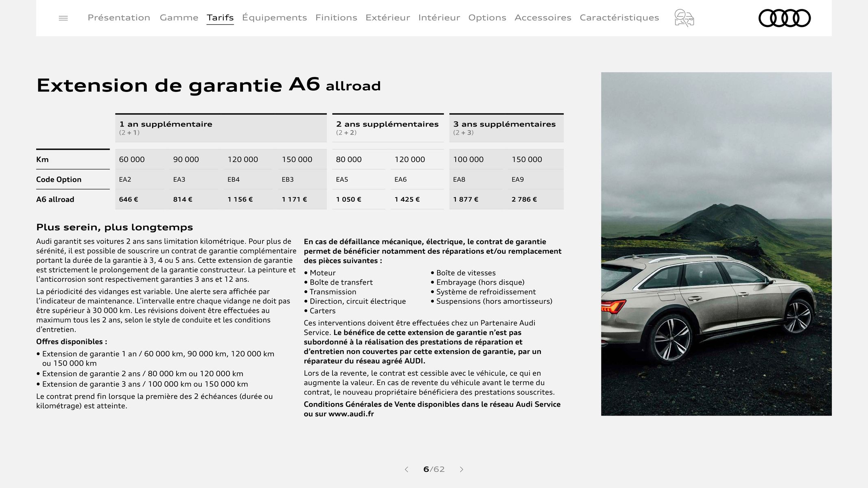The width and height of the screenshot is (868, 488).
Task: Open the Gamme tab
Action: click(179, 17)
